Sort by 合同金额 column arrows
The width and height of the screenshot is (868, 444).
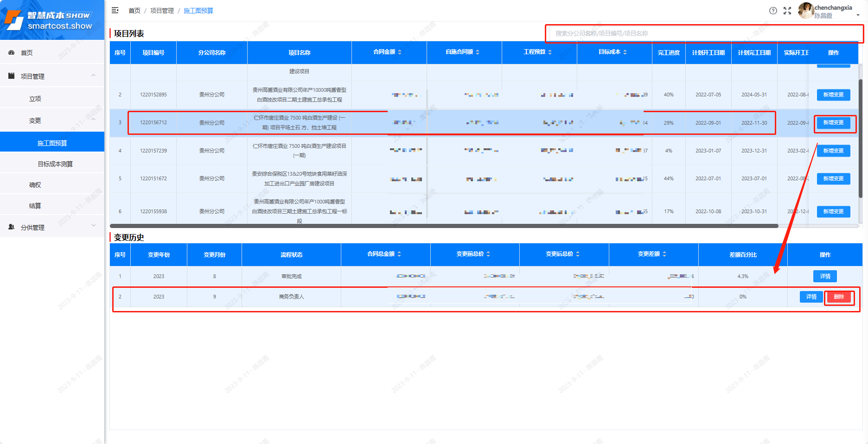pos(400,52)
